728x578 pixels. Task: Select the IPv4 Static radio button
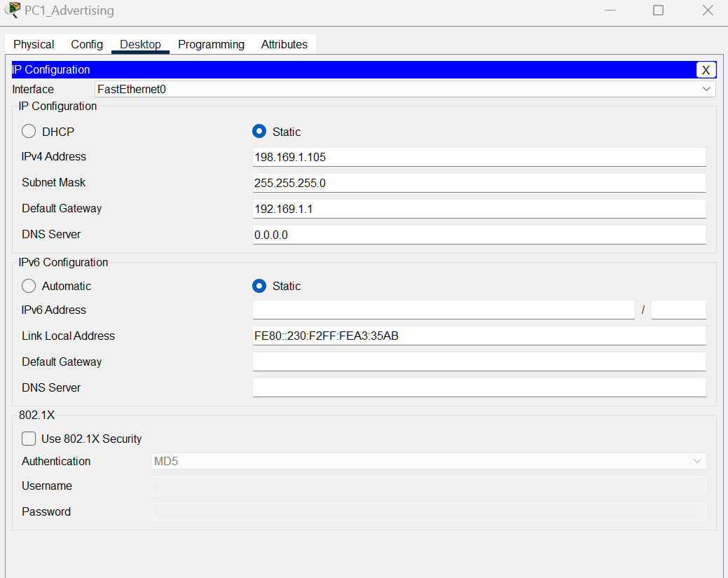click(259, 132)
